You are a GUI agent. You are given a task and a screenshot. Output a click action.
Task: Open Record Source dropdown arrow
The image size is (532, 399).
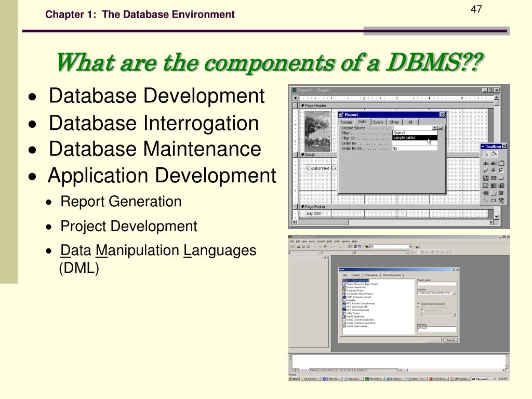[435, 128]
